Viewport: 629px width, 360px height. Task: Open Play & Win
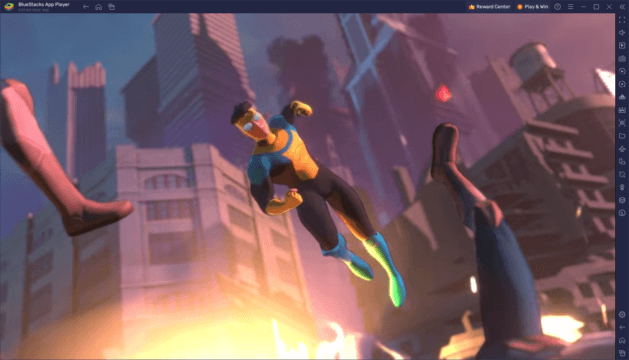(x=532, y=7)
